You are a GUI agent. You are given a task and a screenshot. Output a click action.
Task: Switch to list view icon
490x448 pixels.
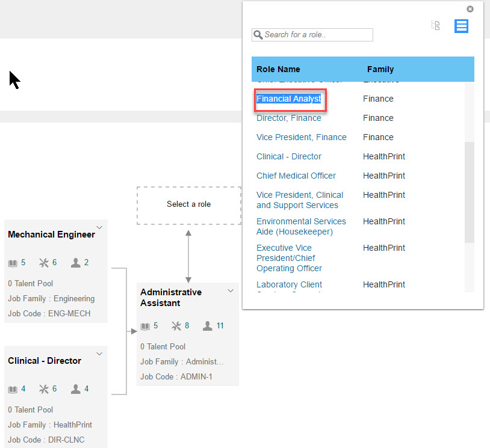point(461,26)
